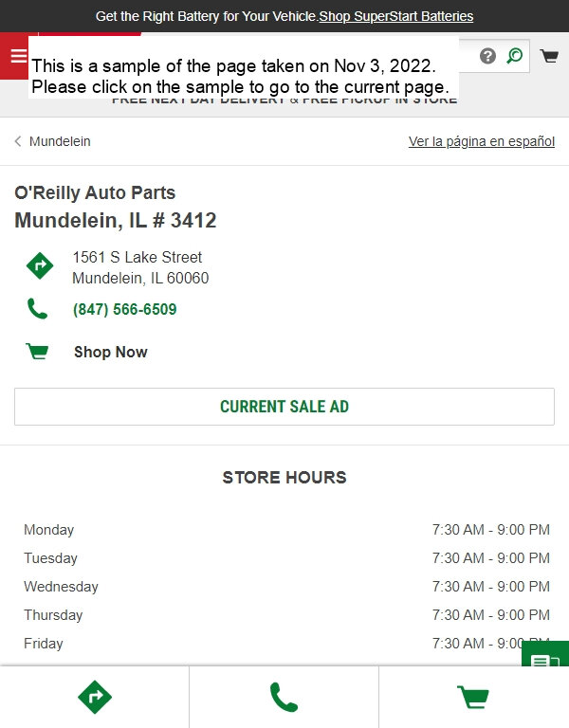
Task: Tap the directions icon in bottom bar
Action: 95,697
